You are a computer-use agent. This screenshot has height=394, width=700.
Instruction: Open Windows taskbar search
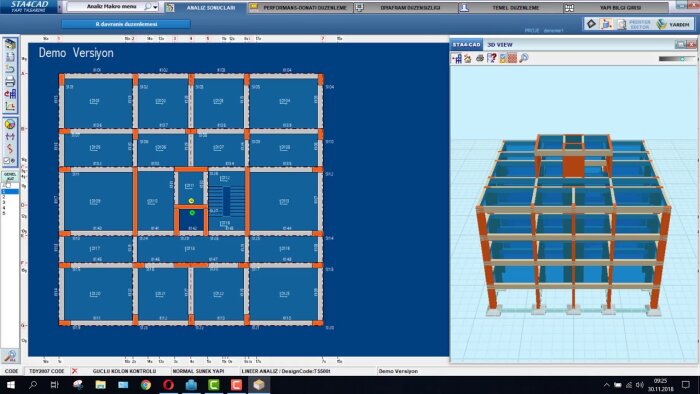[x=33, y=385]
